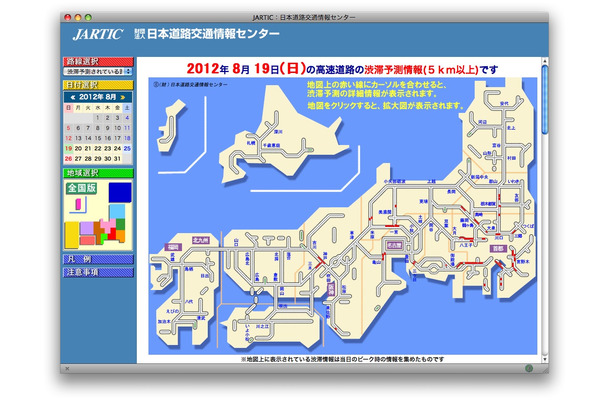610x400 pixels.
Task: Click the 日付選択 header
Action: [98, 85]
